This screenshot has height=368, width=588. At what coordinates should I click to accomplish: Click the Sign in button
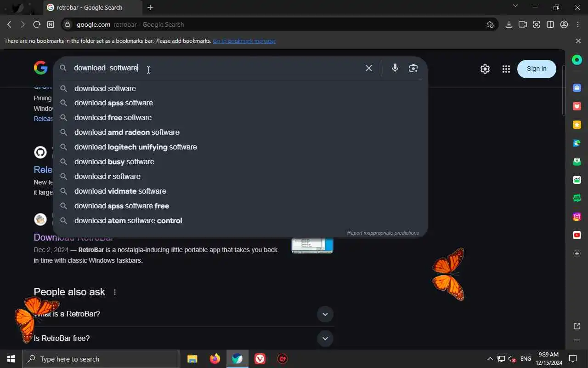(537, 69)
